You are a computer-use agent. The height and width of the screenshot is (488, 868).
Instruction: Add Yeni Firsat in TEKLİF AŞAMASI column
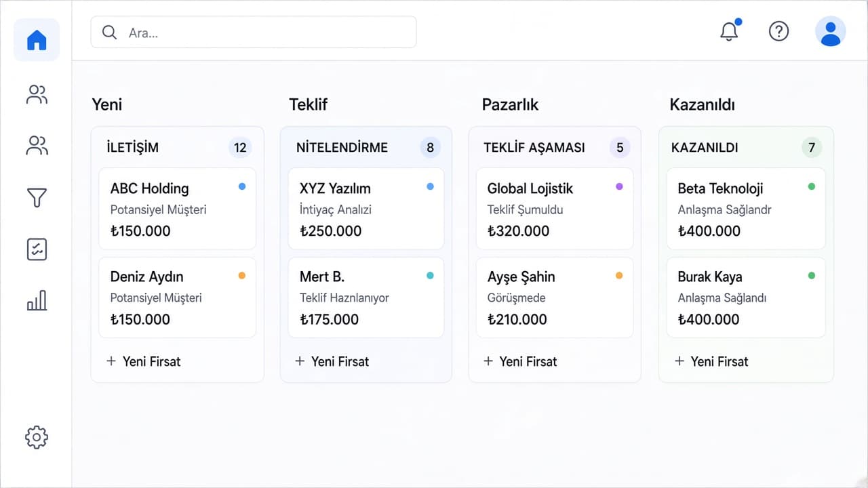[520, 361]
